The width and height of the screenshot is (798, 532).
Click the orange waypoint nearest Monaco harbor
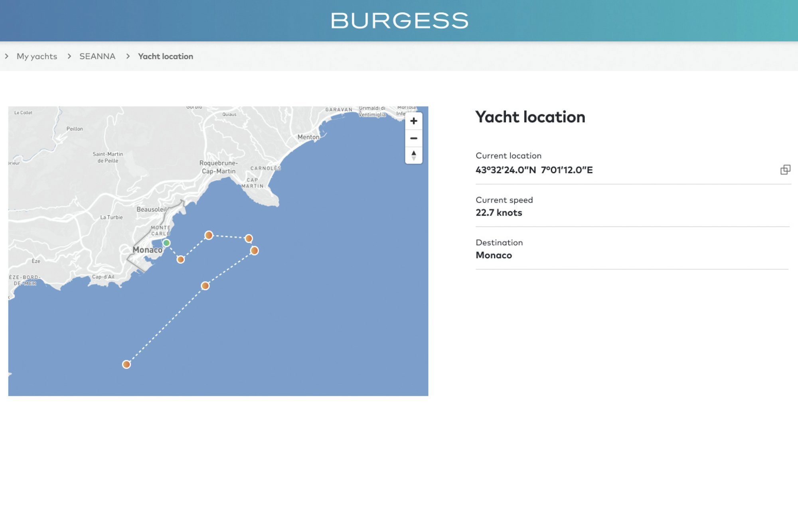[x=180, y=260]
